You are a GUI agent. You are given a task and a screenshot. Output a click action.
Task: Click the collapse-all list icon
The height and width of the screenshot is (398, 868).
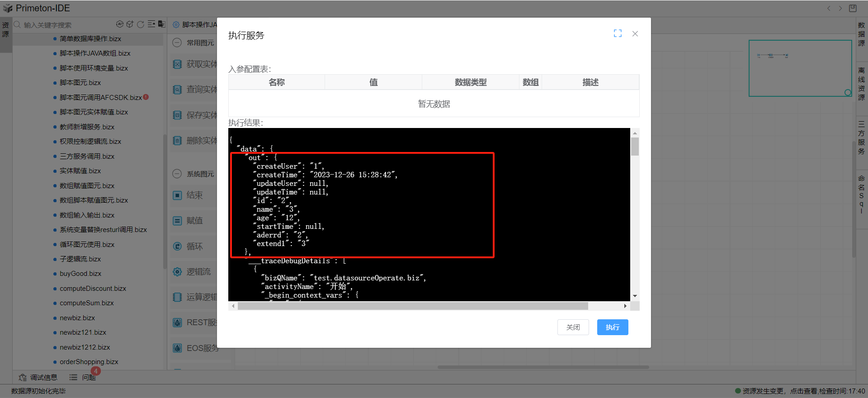[x=151, y=24]
